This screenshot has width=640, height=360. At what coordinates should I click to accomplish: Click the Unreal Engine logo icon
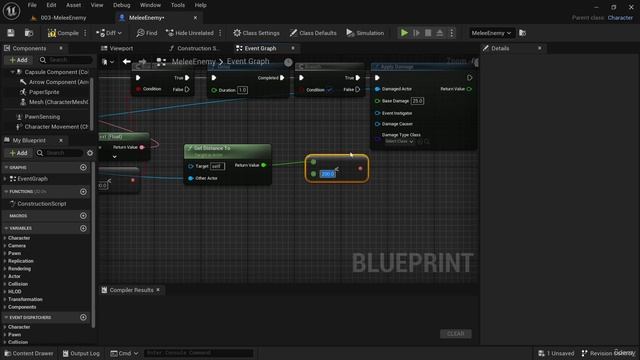click(11, 11)
